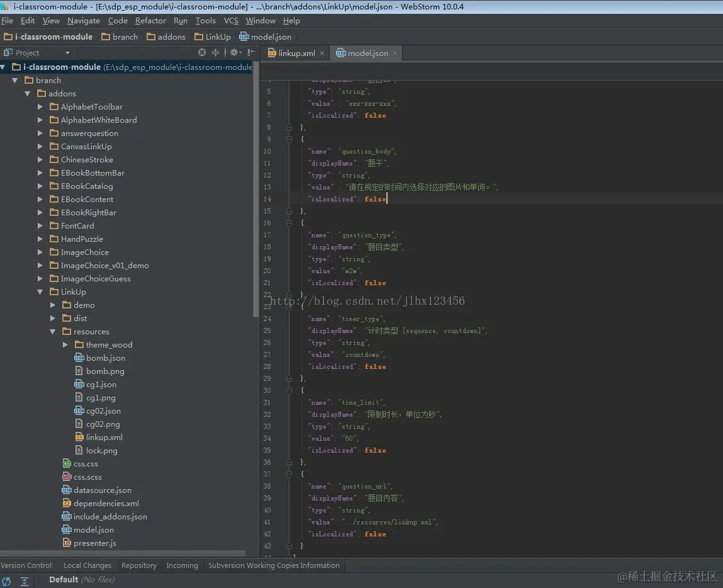Viewport: 723px width, 588px height.
Task: Collapse the i-classroom-module root node
Action: point(3,67)
